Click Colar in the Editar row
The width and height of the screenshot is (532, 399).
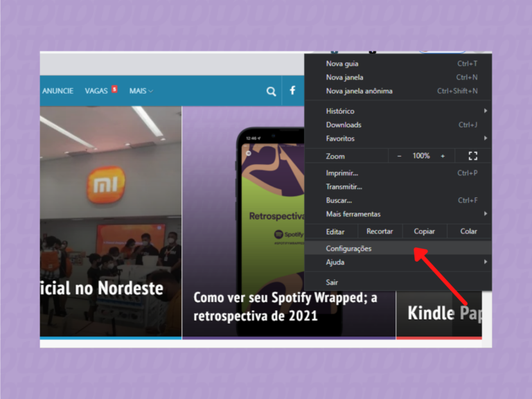tap(469, 231)
